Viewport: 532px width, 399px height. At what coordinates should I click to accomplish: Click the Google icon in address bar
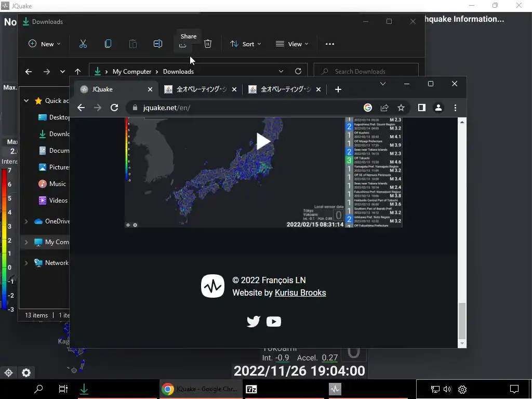point(368,108)
